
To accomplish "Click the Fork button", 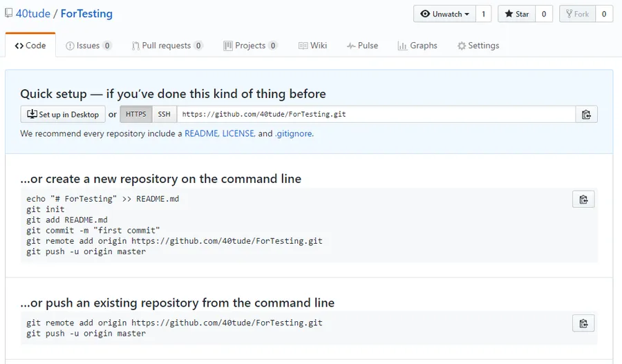I will (577, 14).
